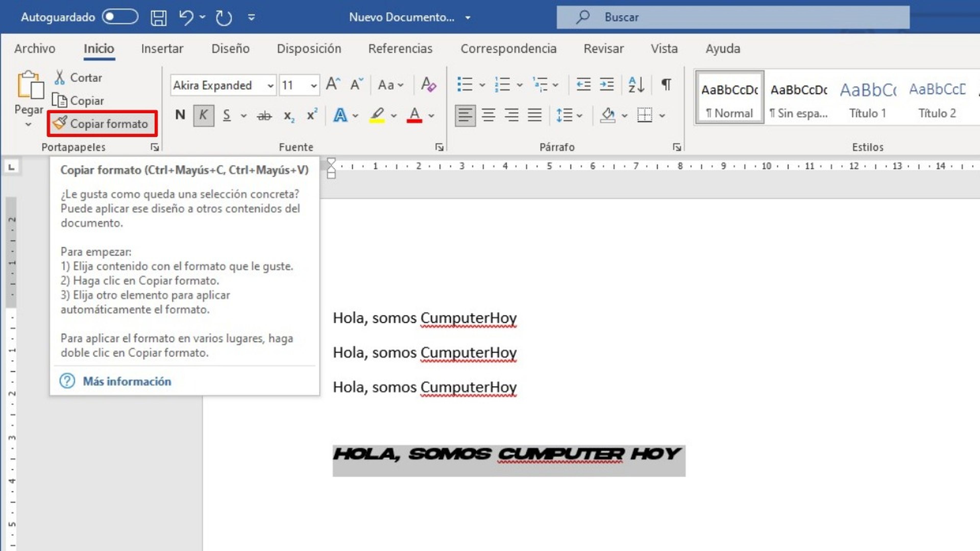Screen dimensions: 980x551
Task: Open the Párrafo dialog launcher
Action: click(677, 147)
